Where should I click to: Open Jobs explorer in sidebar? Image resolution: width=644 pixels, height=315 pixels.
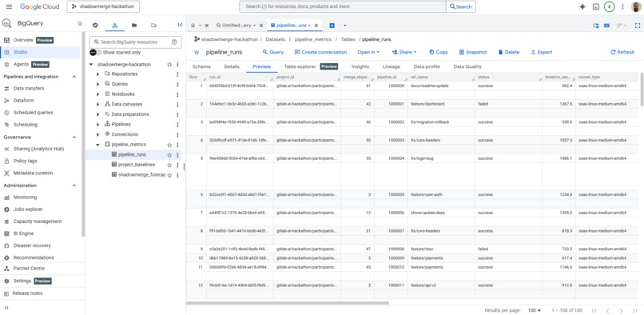click(x=28, y=209)
